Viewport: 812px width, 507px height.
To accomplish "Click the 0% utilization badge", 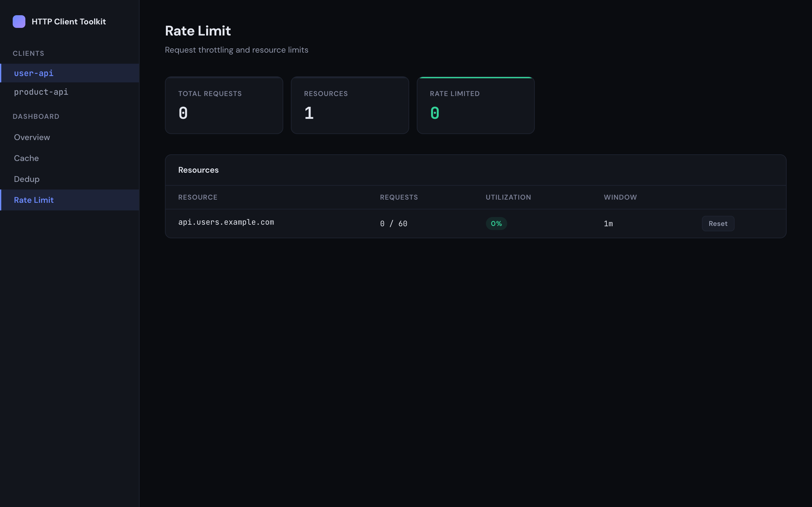I will [x=496, y=223].
